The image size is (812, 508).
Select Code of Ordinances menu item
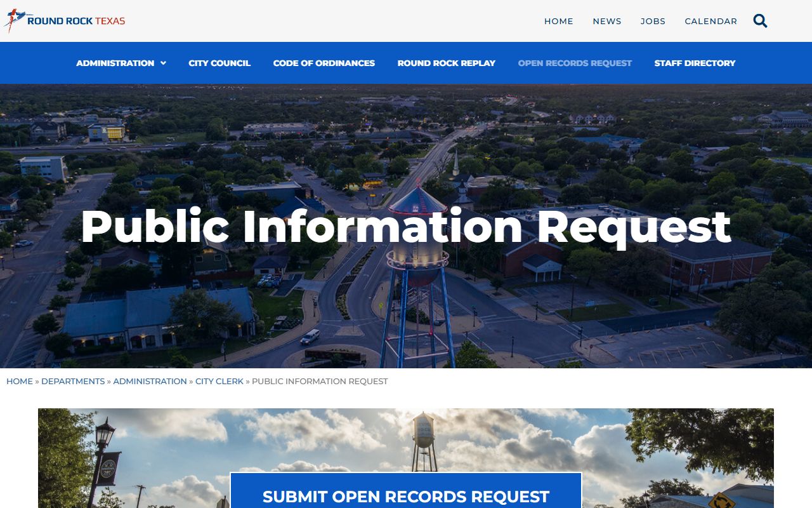coord(324,63)
